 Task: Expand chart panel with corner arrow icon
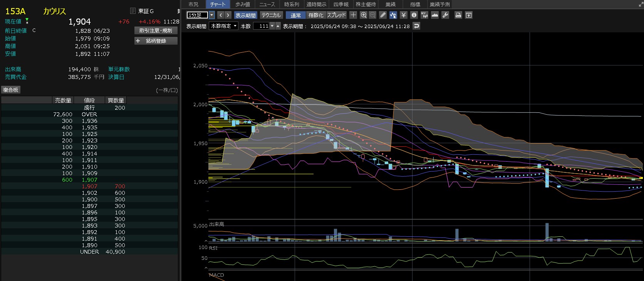pos(641,4)
